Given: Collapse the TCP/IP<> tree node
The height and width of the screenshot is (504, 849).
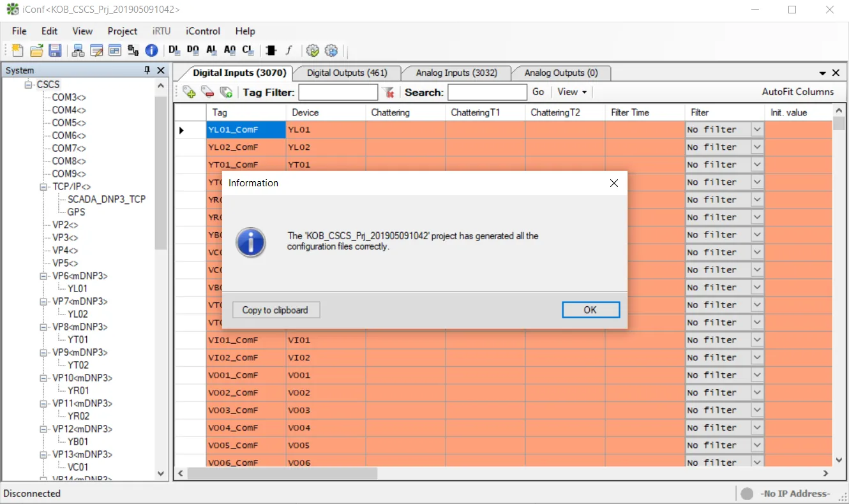Looking at the screenshot, I should (x=43, y=186).
